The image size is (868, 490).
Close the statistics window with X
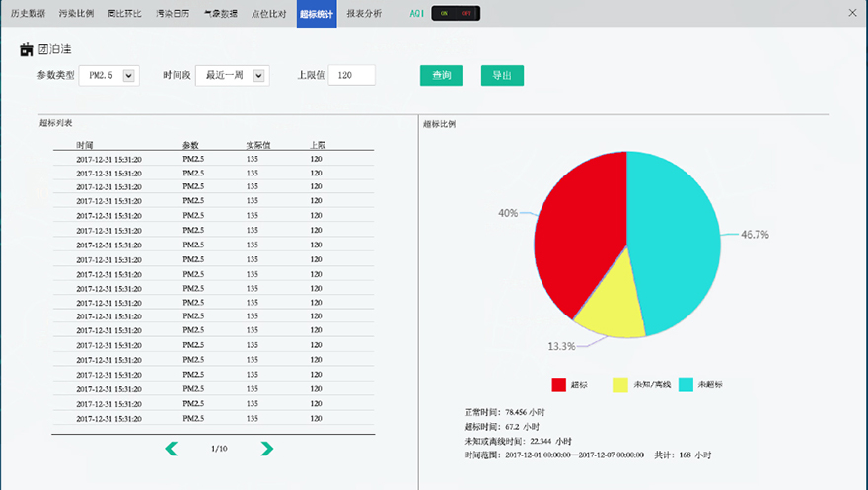click(852, 13)
